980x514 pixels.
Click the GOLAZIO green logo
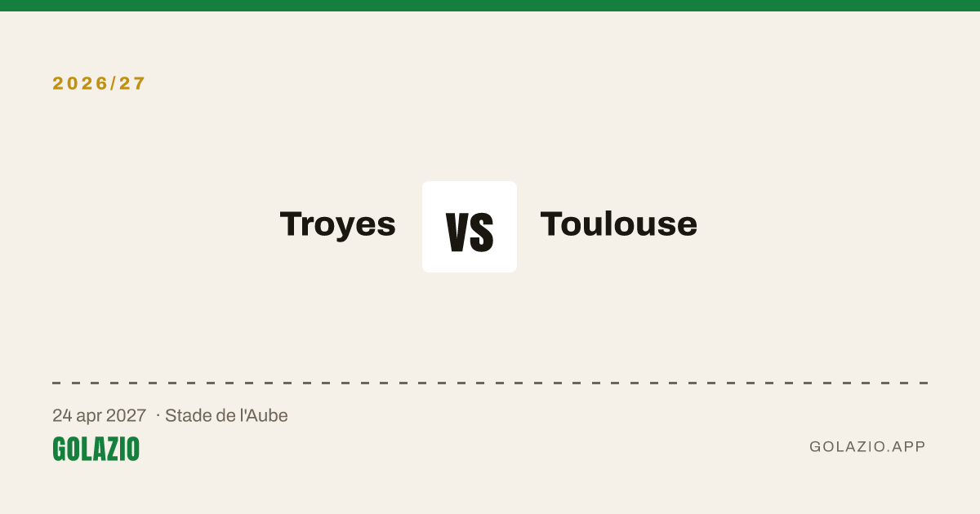96,449
